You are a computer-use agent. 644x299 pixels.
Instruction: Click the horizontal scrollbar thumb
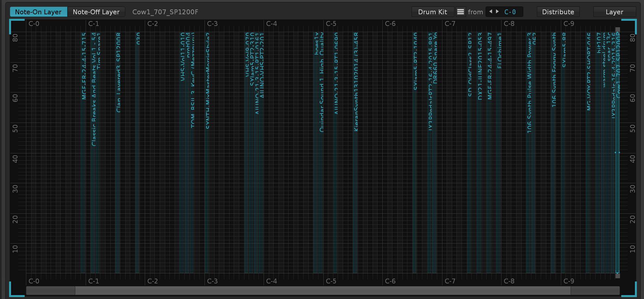point(323,291)
